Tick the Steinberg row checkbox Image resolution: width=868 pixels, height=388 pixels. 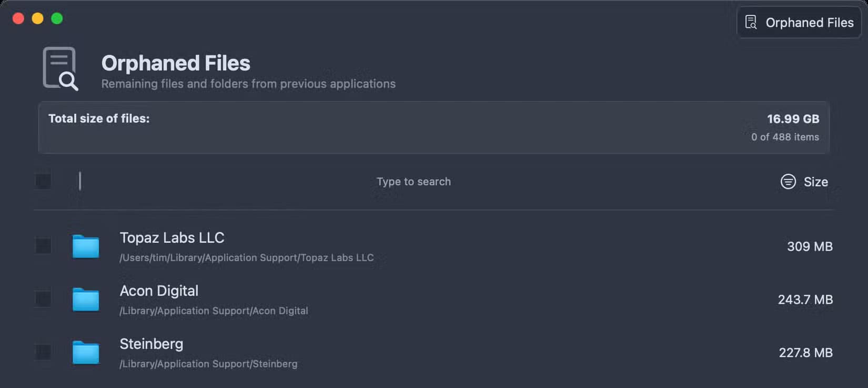pyautogui.click(x=43, y=352)
